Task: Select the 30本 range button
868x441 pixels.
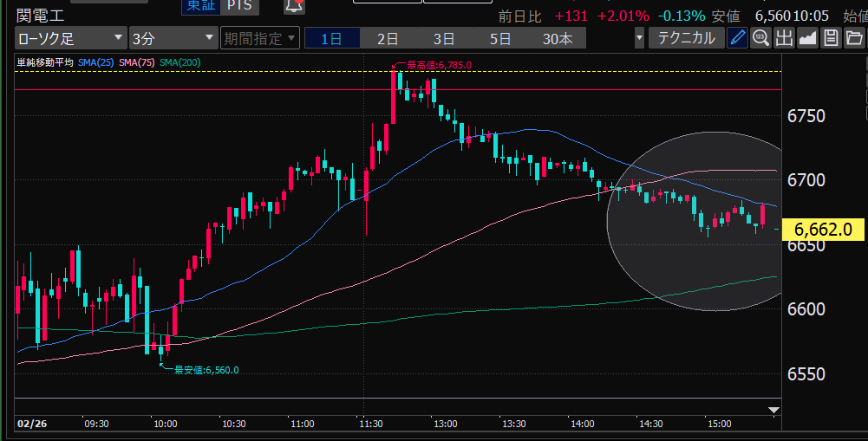Action: tap(558, 38)
